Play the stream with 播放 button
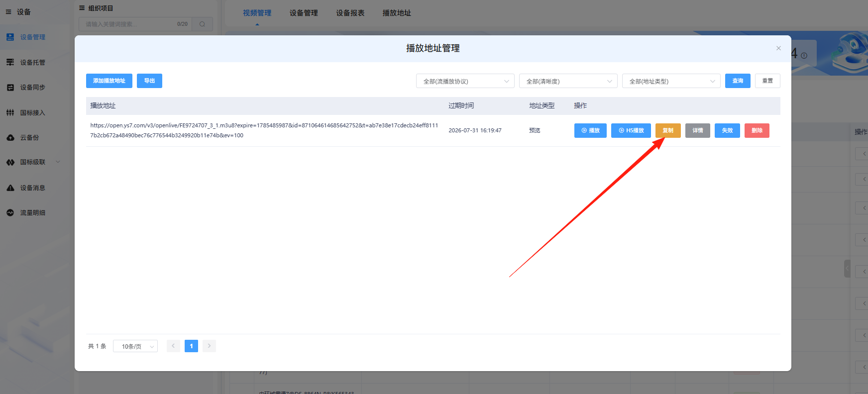The height and width of the screenshot is (394, 868). click(590, 131)
